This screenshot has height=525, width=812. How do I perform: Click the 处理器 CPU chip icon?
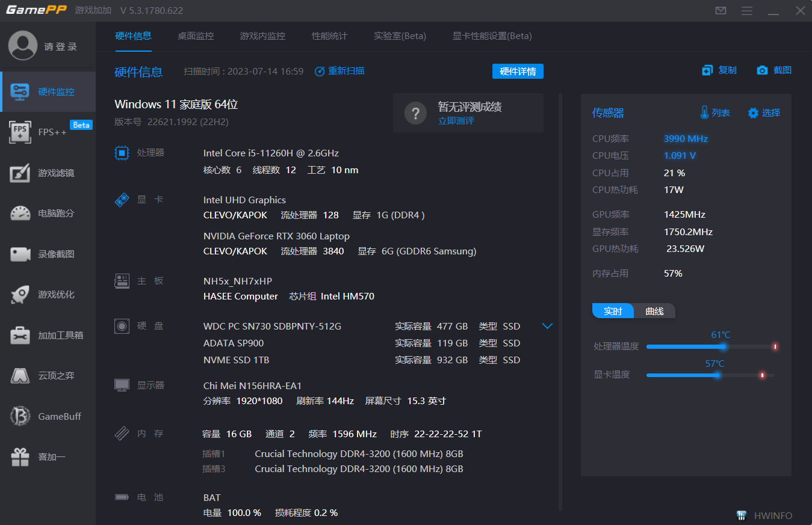coord(122,153)
